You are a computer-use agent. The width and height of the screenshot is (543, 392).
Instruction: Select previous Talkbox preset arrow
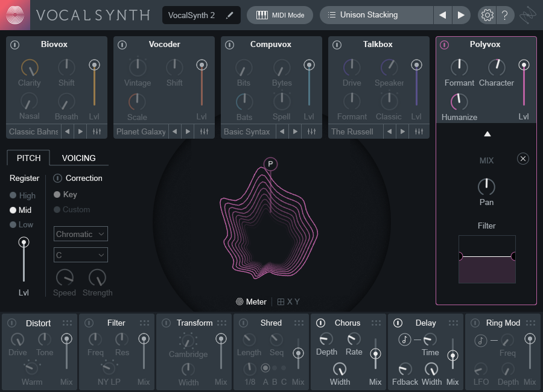[390, 131]
